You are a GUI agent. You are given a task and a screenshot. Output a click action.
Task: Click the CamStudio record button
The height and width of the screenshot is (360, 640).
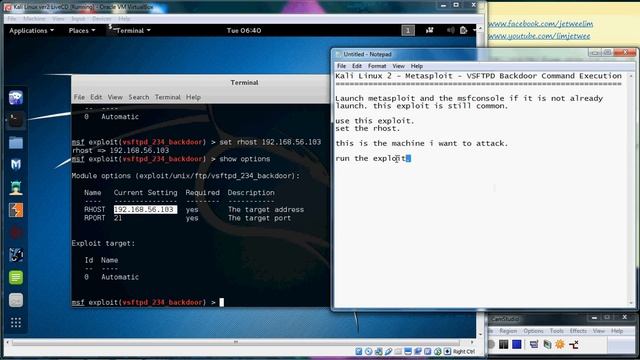click(x=491, y=344)
